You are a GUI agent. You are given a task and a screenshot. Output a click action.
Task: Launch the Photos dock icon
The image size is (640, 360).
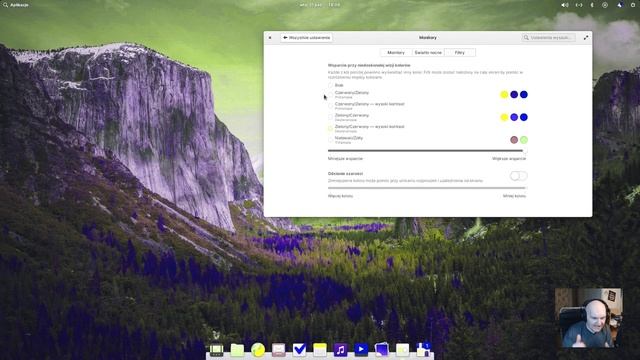pos(382,349)
